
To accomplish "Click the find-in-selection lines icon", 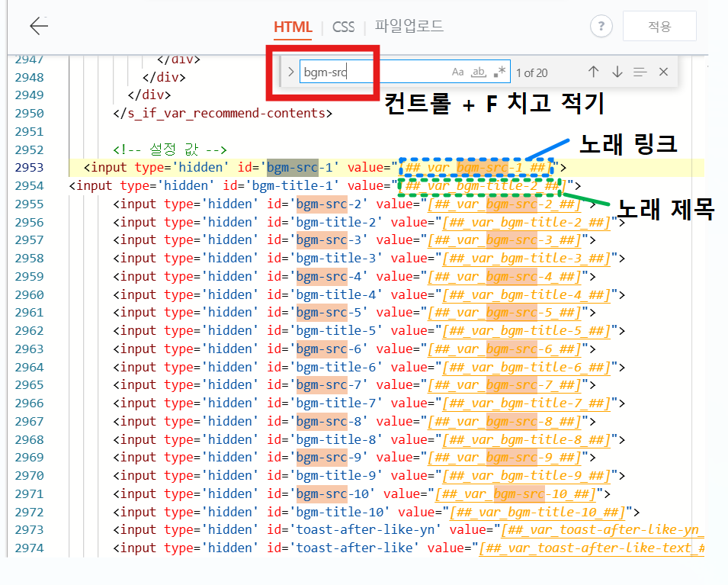I will pyautogui.click(x=640, y=72).
